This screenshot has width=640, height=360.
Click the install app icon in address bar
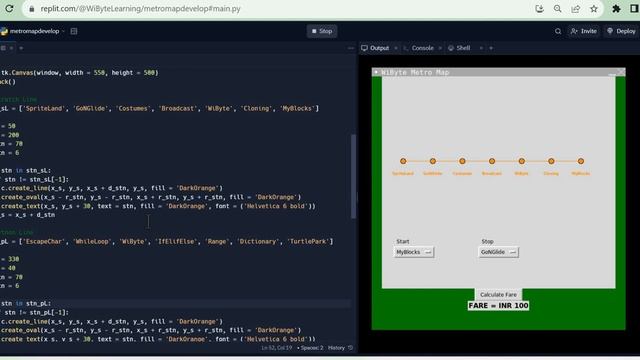tap(539, 9)
